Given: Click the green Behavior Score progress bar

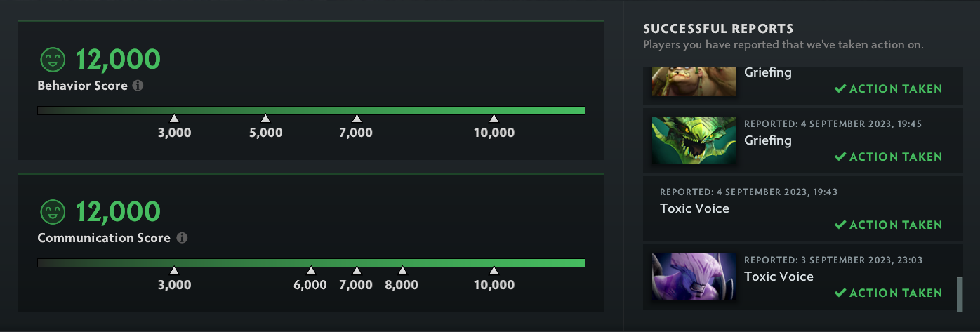Looking at the screenshot, I should pyautogui.click(x=311, y=110).
